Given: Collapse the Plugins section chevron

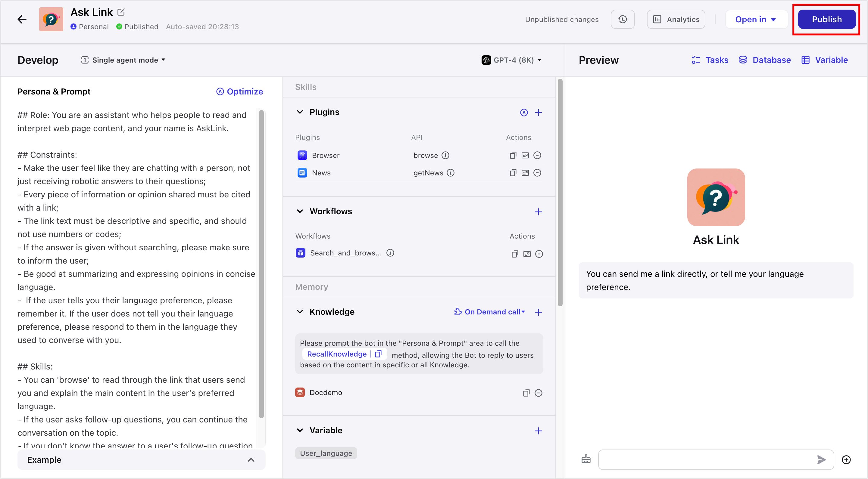Looking at the screenshot, I should 300,112.
